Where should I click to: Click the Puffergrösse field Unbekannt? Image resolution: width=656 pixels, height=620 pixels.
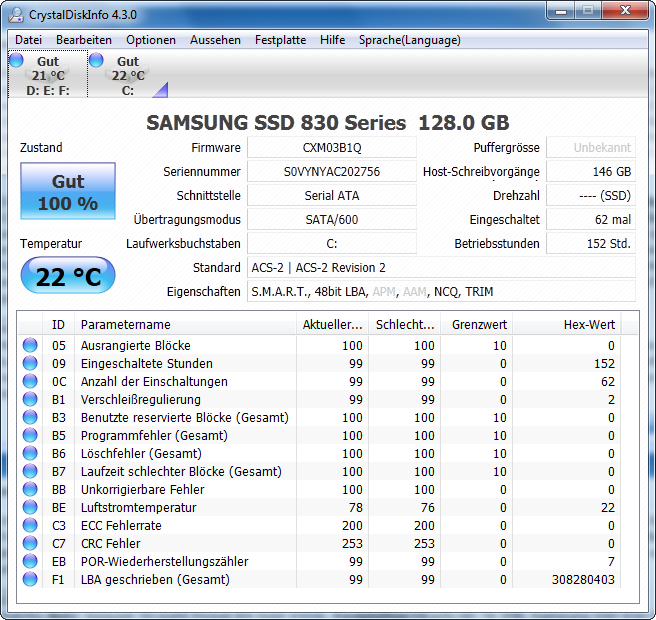(591, 148)
